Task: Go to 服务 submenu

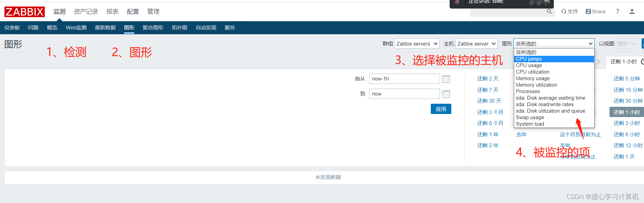Action: pyautogui.click(x=230, y=28)
